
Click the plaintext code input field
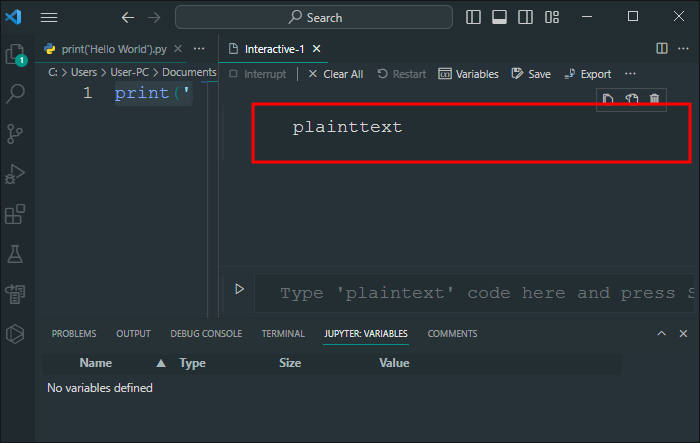[x=474, y=293]
